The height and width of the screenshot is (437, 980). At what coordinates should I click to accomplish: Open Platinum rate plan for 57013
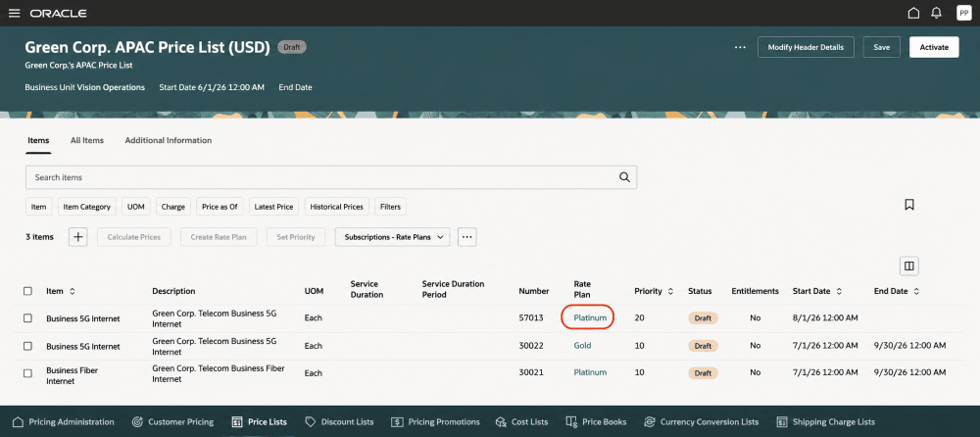590,318
